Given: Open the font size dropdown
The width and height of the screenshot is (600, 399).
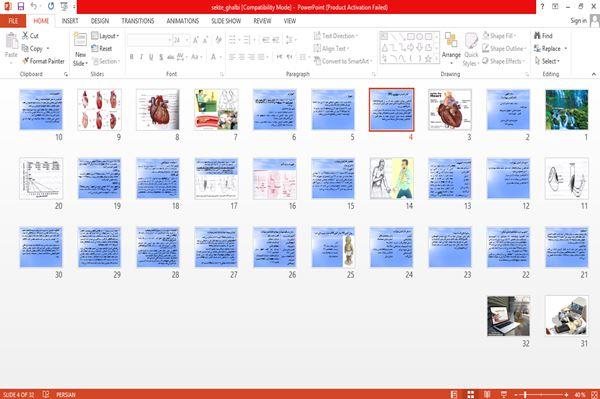Looking at the screenshot, I should coord(187,40).
